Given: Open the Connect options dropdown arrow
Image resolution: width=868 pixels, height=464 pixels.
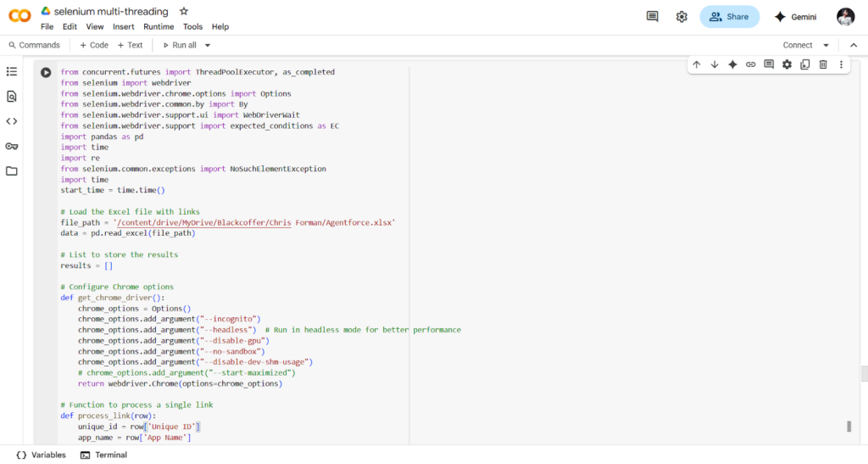Looking at the screenshot, I should (826, 45).
